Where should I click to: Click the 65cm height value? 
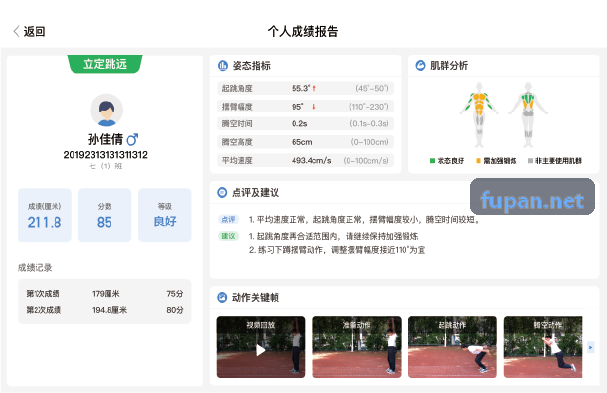pyautogui.click(x=302, y=142)
